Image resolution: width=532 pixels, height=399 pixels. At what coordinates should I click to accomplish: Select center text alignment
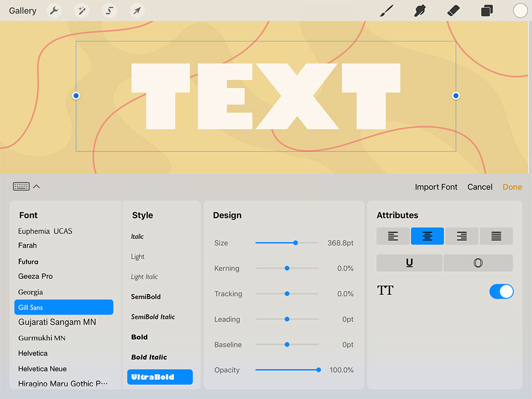click(427, 236)
